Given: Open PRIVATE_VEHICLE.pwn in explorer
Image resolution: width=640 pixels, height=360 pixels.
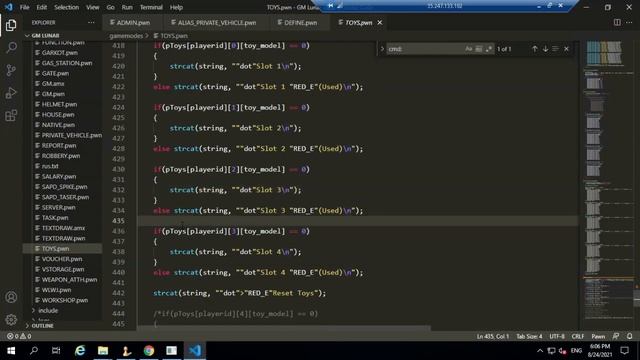Looking at the screenshot, I should pyautogui.click(x=72, y=135).
